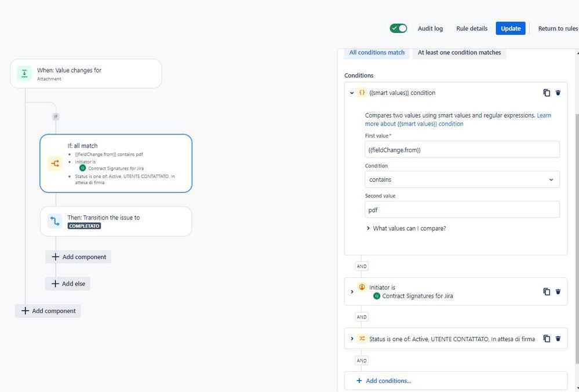Expand the Initiator is condition
The image size is (579, 392).
tap(352, 292)
